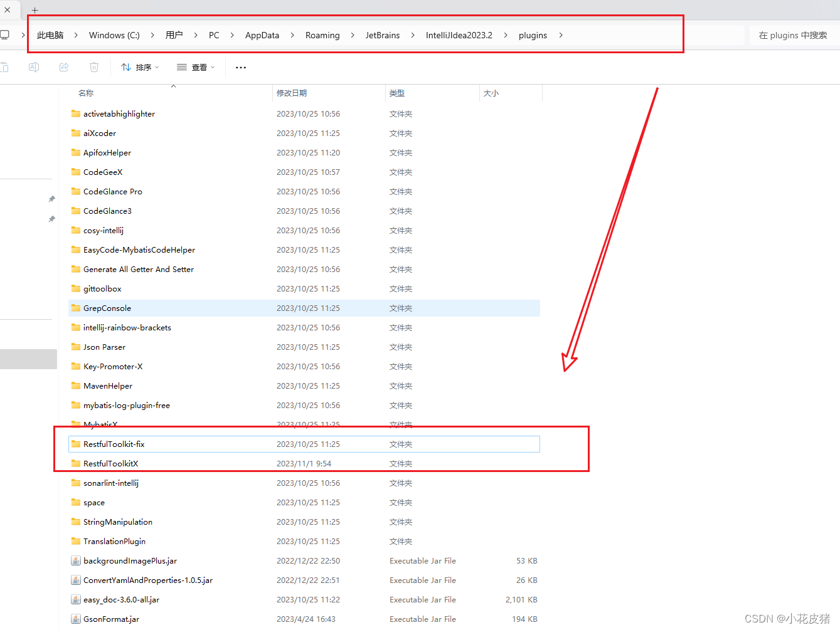840x630 pixels.
Task: Expand chevron after JetBrains in breadcrumb
Action: point(413,35)
